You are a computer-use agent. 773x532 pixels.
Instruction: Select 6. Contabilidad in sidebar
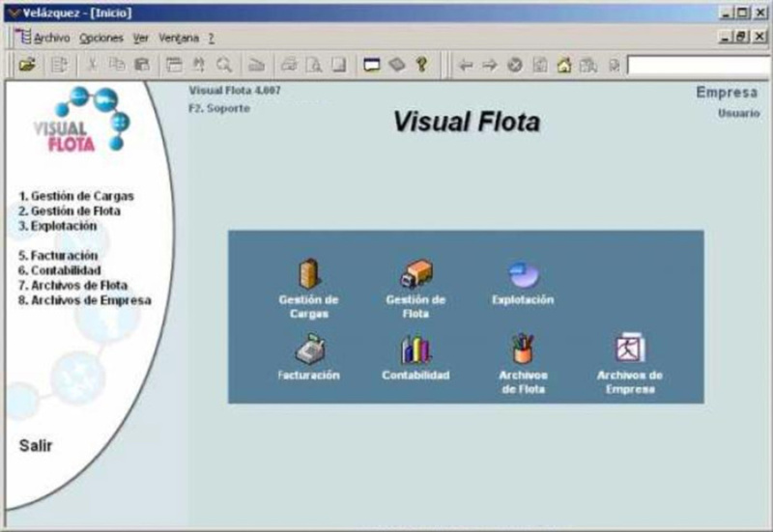[x=59, y=270]
